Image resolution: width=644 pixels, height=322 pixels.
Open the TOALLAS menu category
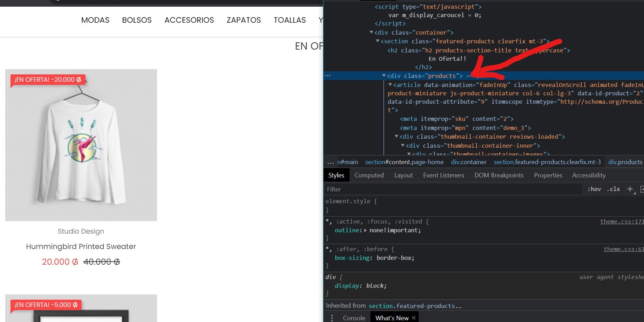290,20
